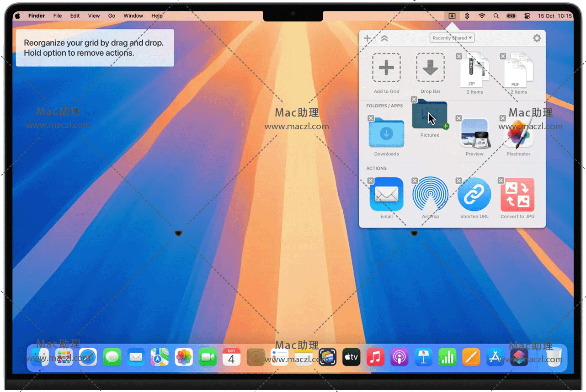Viewport: 586px width, 392px height.
Task: Open the Pixelmator app tile
Action: pyautogui.click(x=518, y=133)
